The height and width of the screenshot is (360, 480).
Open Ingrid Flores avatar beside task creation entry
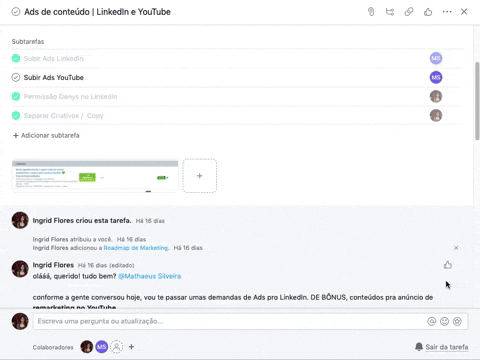coord(20,220)
